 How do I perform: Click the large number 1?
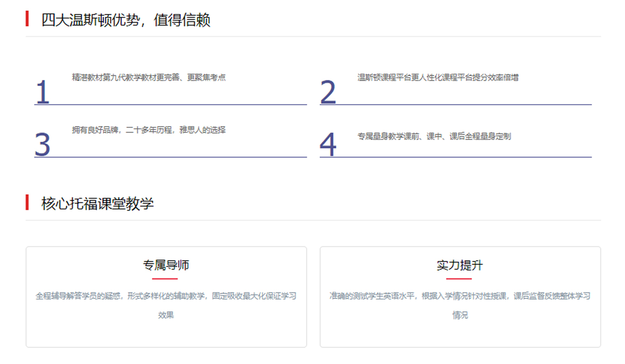43,92
